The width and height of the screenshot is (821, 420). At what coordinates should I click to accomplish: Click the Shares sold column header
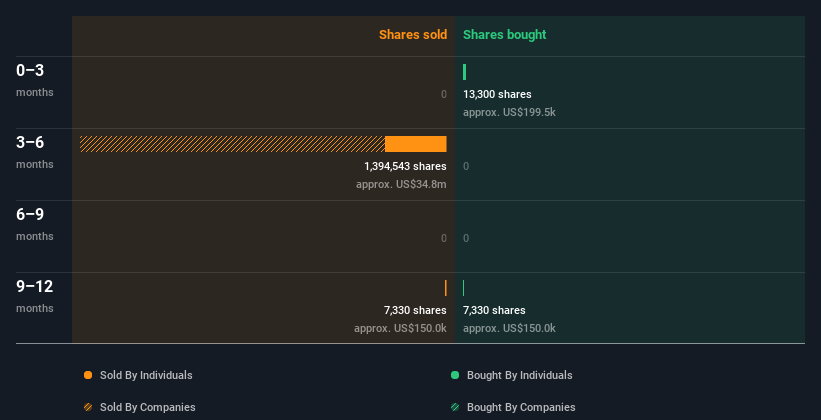pyautogui.click(x=413, y=35)
